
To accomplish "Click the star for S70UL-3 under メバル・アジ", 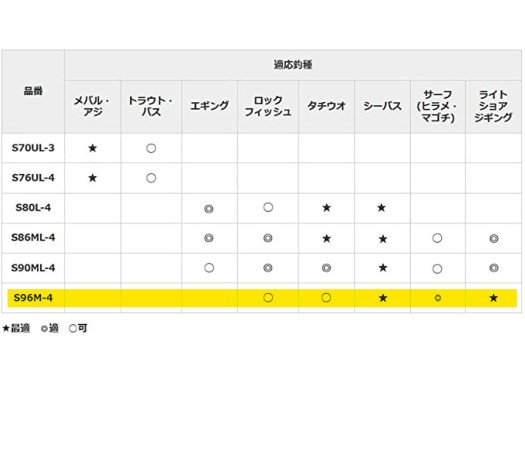I will 92,148.
